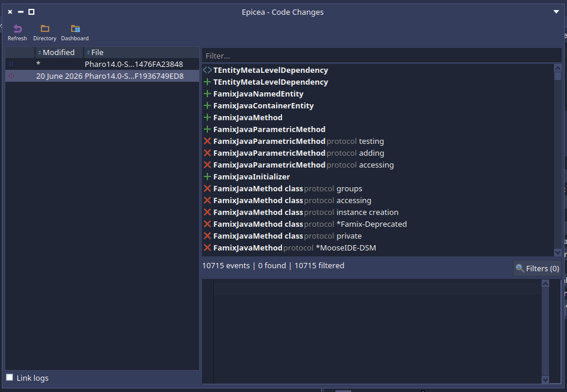Screen dimensions: 567x392
Task: Click the red X icon of instance creation row
Action: pyautogui.click(x=207, y=212)
